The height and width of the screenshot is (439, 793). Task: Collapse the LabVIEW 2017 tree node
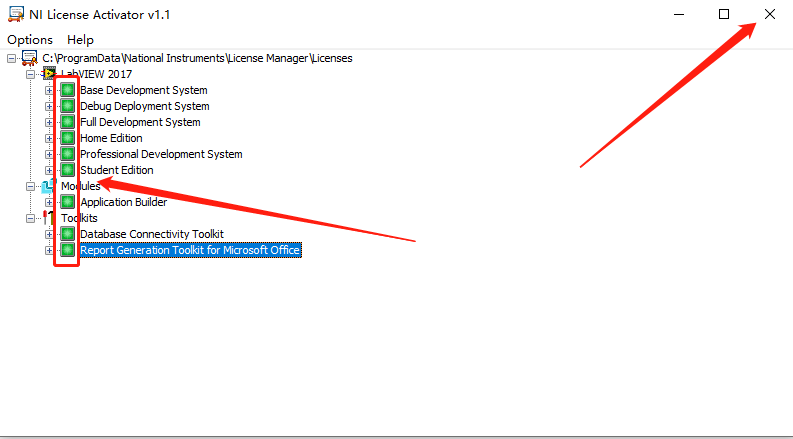[x=31, y=74]
